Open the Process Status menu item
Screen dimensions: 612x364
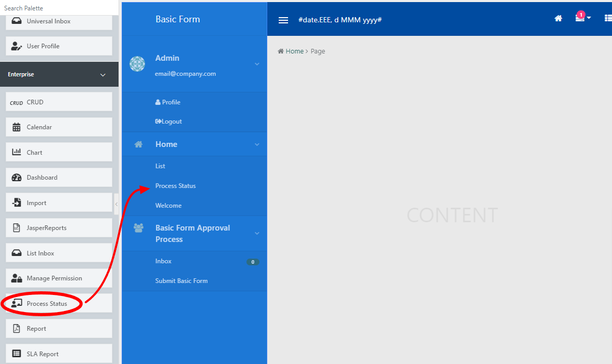pyautogui.click(x=176, y=186)
